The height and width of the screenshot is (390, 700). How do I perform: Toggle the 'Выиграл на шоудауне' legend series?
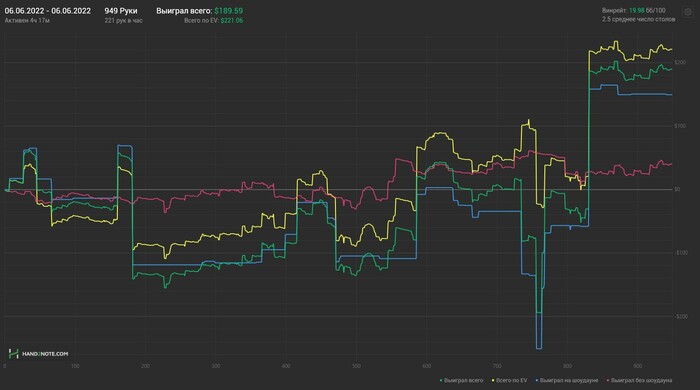click(567, 381)
